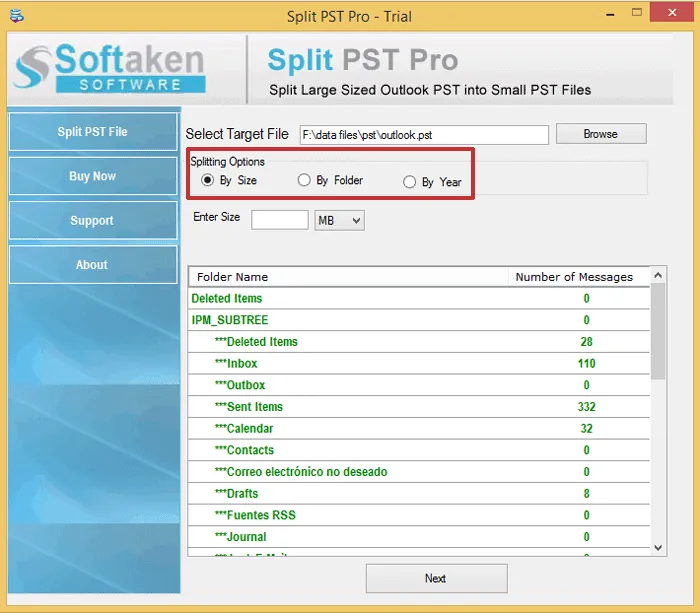This screenshot has height=613, width=700.
Task: Click the Deleted Items subfolder count 28
Action: click(x=587, y=342)
